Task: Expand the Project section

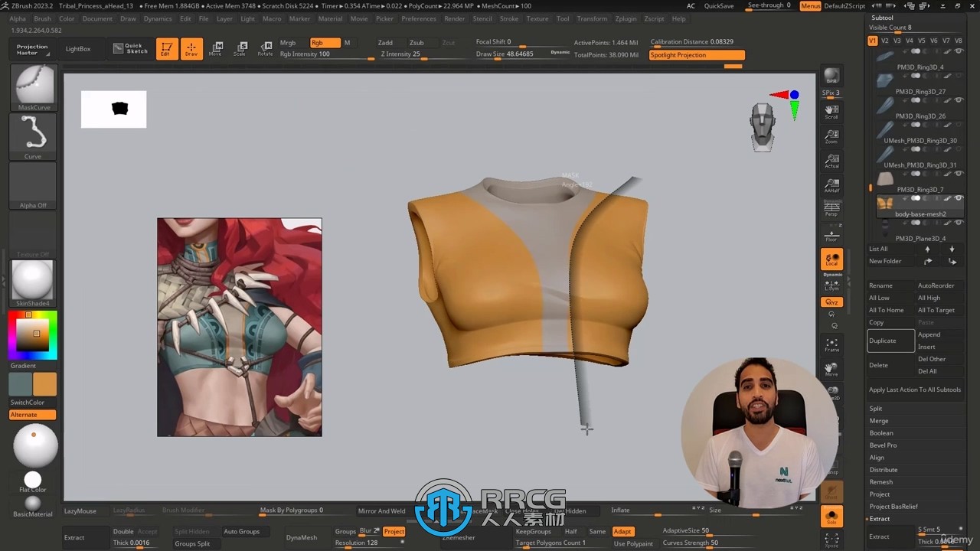Action: 880,494
